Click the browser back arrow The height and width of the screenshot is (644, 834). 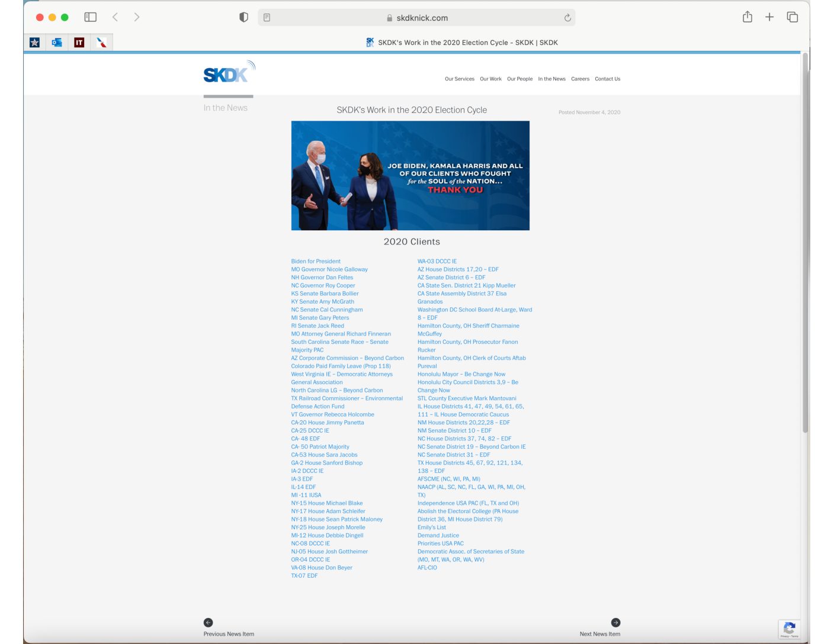(116, 17)
